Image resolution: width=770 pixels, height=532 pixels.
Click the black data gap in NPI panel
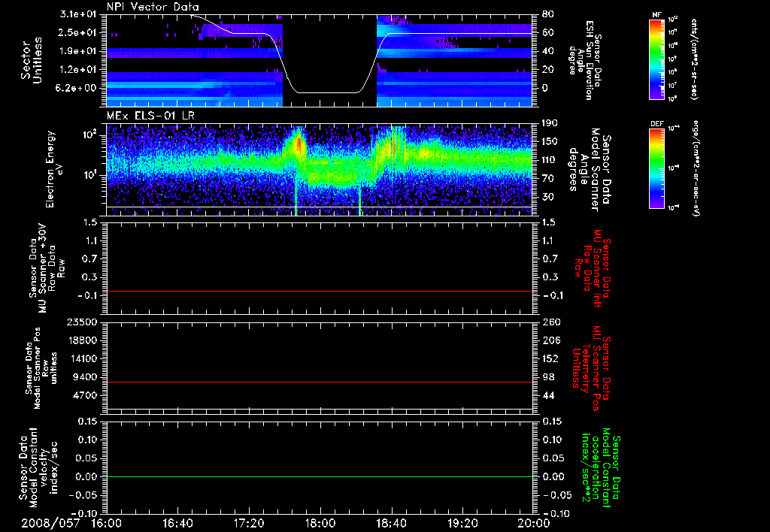coord(329,53)
